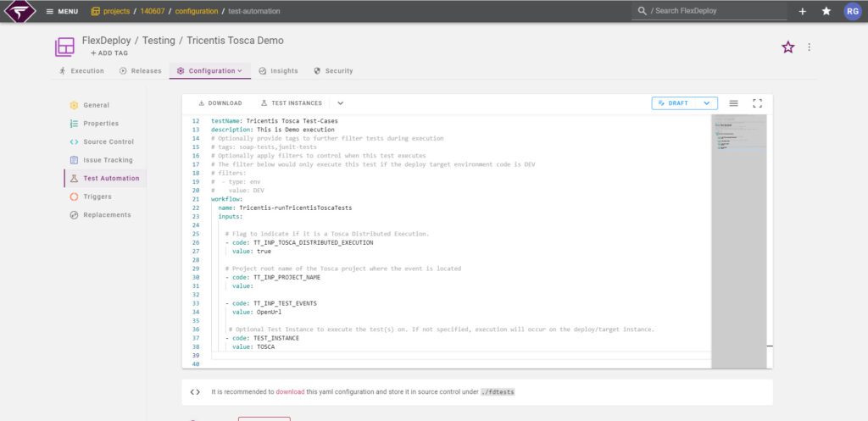Switch to the Releases tab

[141, 71]
